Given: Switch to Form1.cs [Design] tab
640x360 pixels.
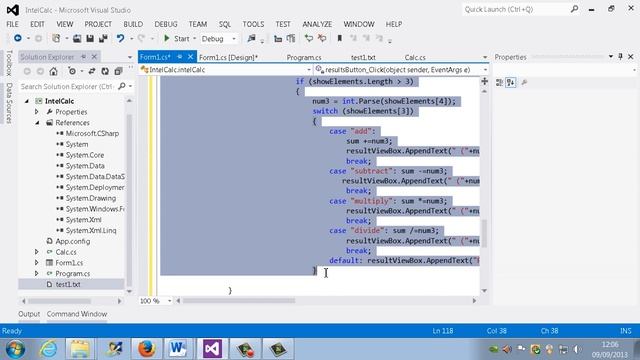Looking at the screenshot, I should click(x=229, y=58).
